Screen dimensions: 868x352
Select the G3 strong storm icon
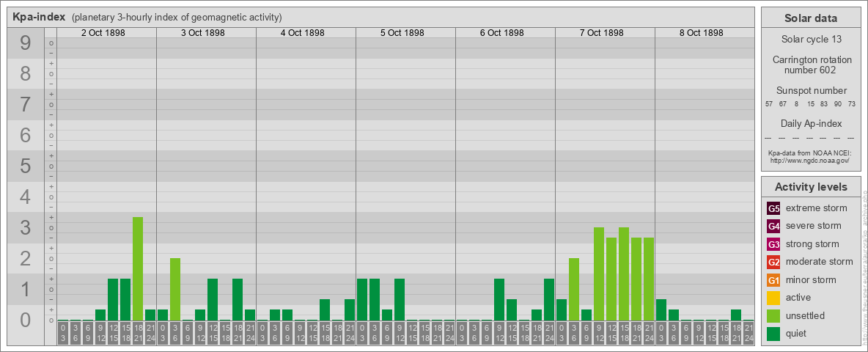pyautogui.click(x=773, y=244)
